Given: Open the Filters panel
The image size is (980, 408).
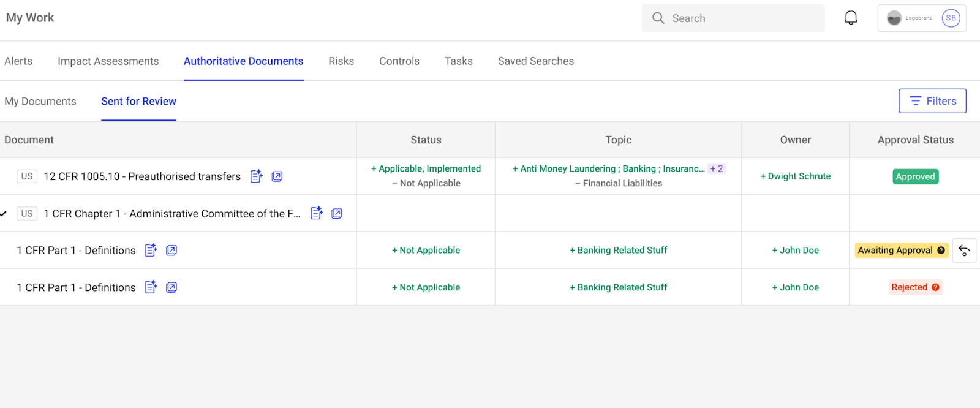Looking at the screenshot, I should [x=932, y=101].
